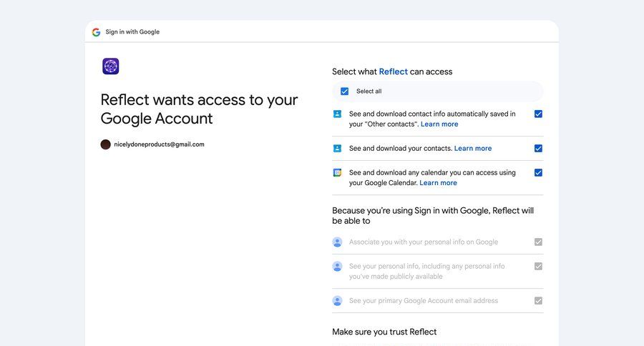Uncheck the Google Calendar access checkbox
The width and height of the screenshot is (644, 346).
point(538,172)
